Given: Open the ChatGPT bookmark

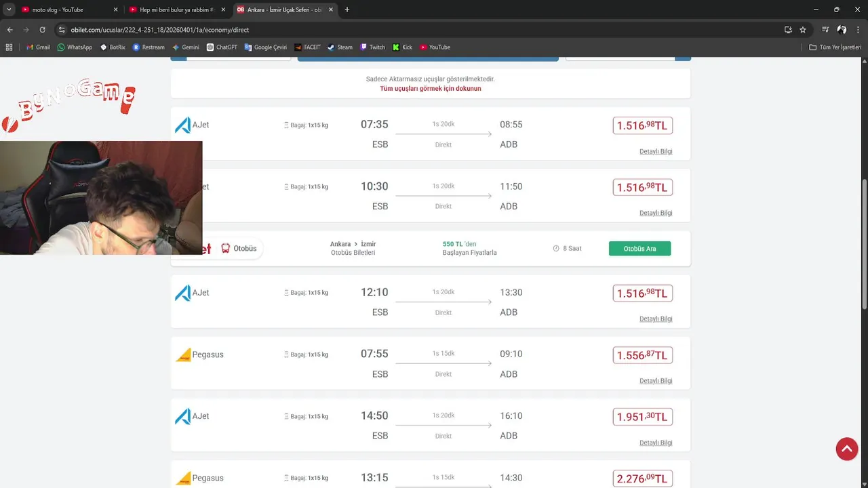Looking at the screenshot, I should 222,47.
